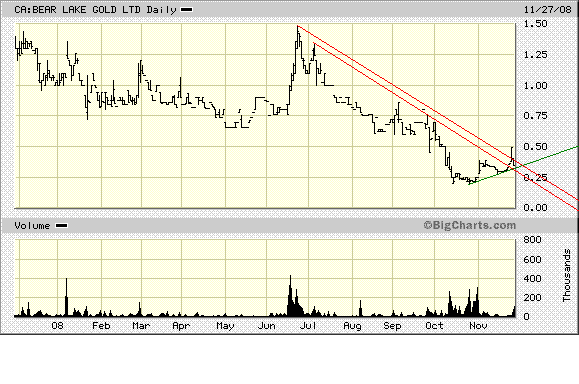Image resolution: width=579 pixels, height=384 pixels.
Task: Click the Aug month label
Action: [352, 326]
